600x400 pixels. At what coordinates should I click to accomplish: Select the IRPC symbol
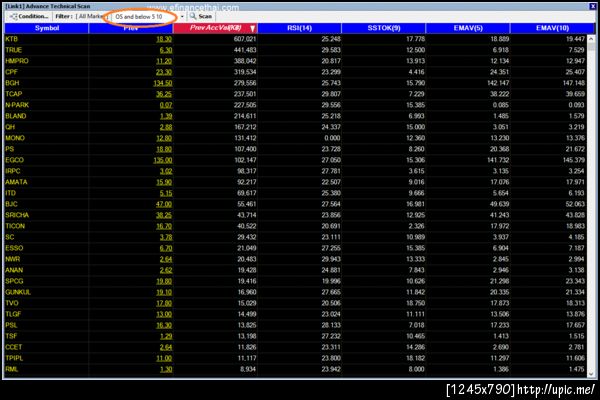[x=13, y=171]
